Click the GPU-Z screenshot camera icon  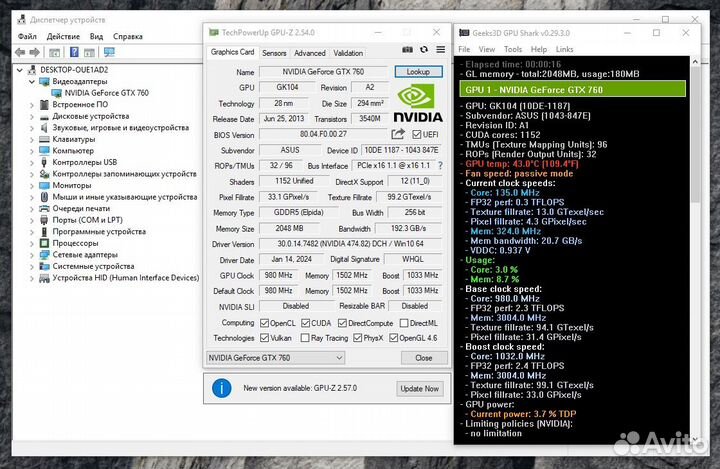point(407,50)
